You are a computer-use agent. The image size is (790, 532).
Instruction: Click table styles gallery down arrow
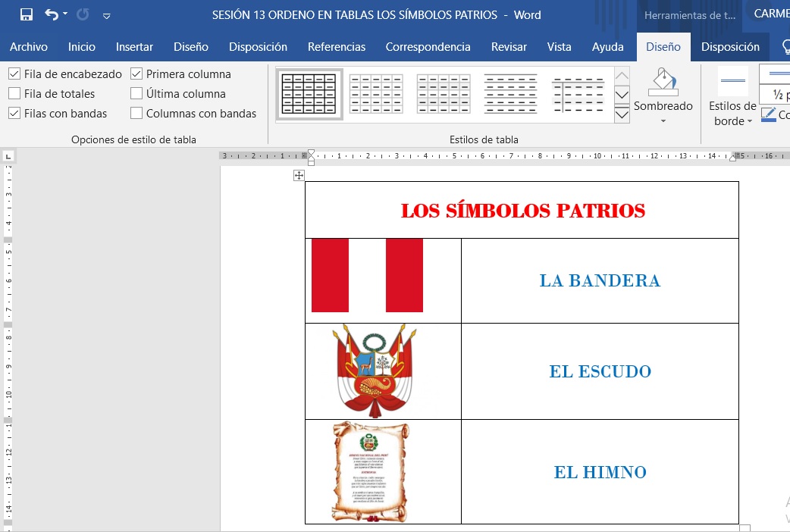pos(622,95)
